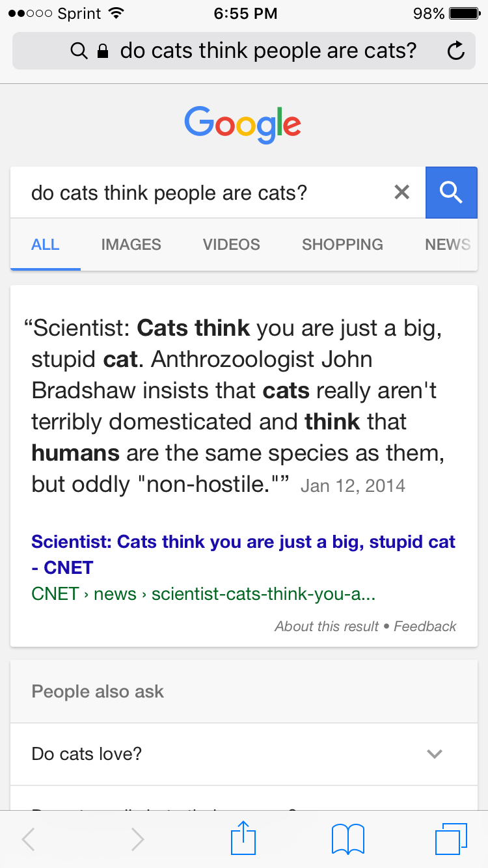Tap the Google logo

[243, 124]
